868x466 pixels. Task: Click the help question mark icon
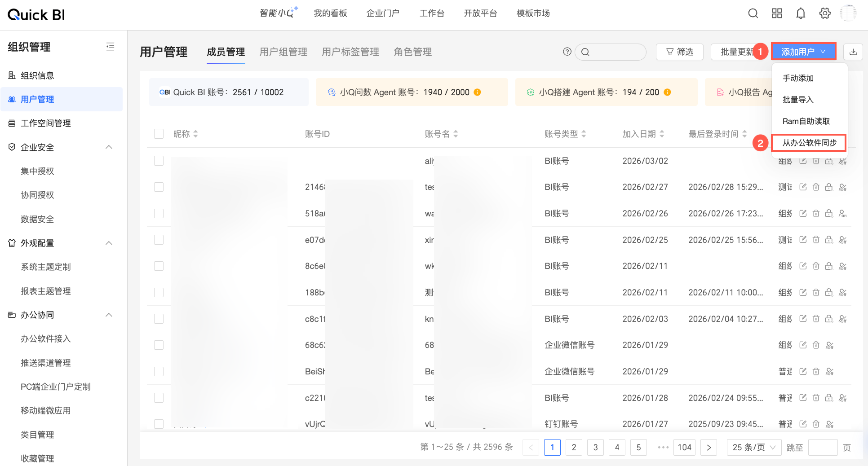pyautogui.click(x=567, y=52)
